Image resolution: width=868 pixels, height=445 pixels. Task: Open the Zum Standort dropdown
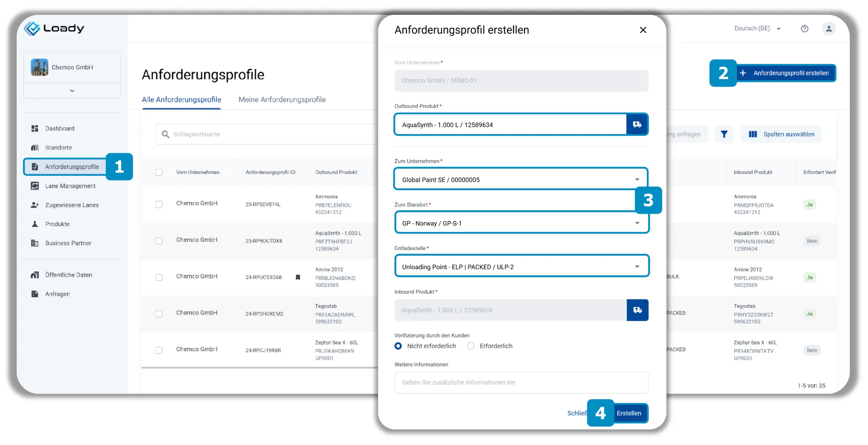pyautogui.click(x=521, y=223)
